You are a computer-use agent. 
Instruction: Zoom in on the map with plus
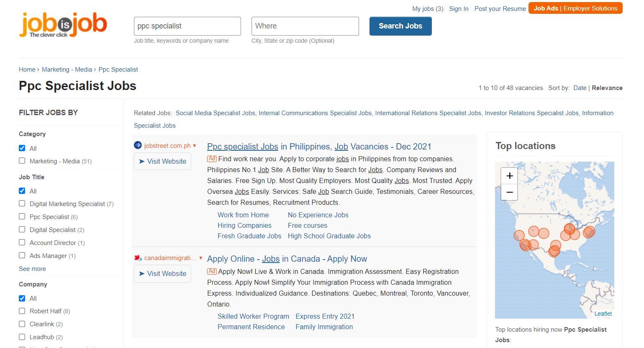pos(509,176)
